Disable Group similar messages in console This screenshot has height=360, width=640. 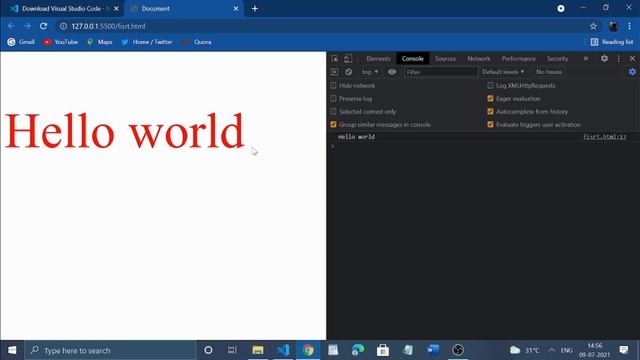pyautogui.click(x=333, y=124)
